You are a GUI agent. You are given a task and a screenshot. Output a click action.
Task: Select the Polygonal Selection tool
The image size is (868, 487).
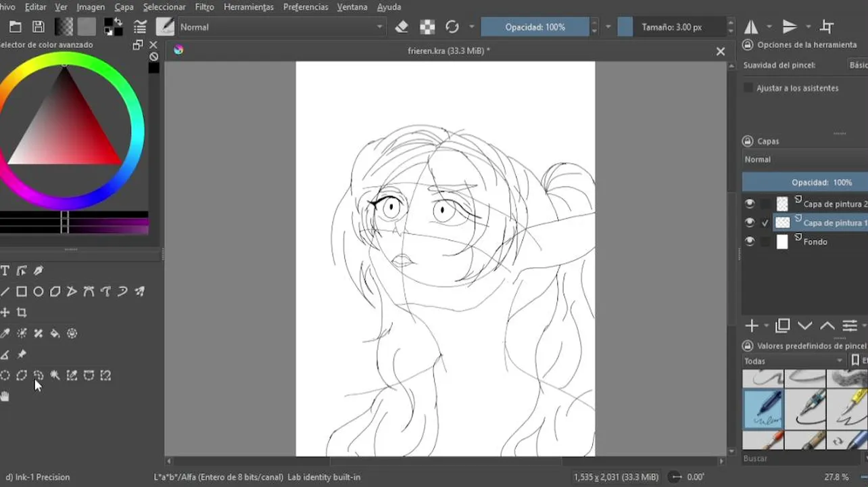[22, 375]
